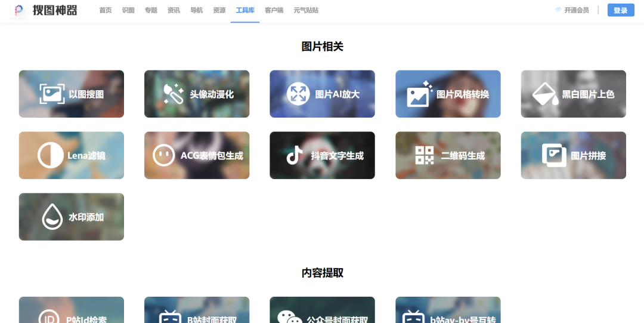This screenshot has width=644, height=323.
Task: Click the 搜图神器 site title
Action: click(x=55, y=10)
